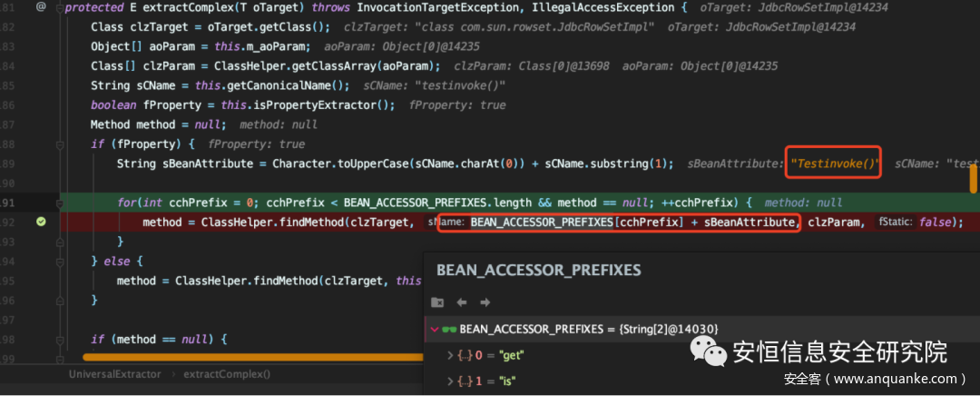This screenshot has height=396, width=980.
Task: Click the green glasses watch icon beside BEAN_ACCESSOR_PREFIXES
Action: click(x=449, y=329)
